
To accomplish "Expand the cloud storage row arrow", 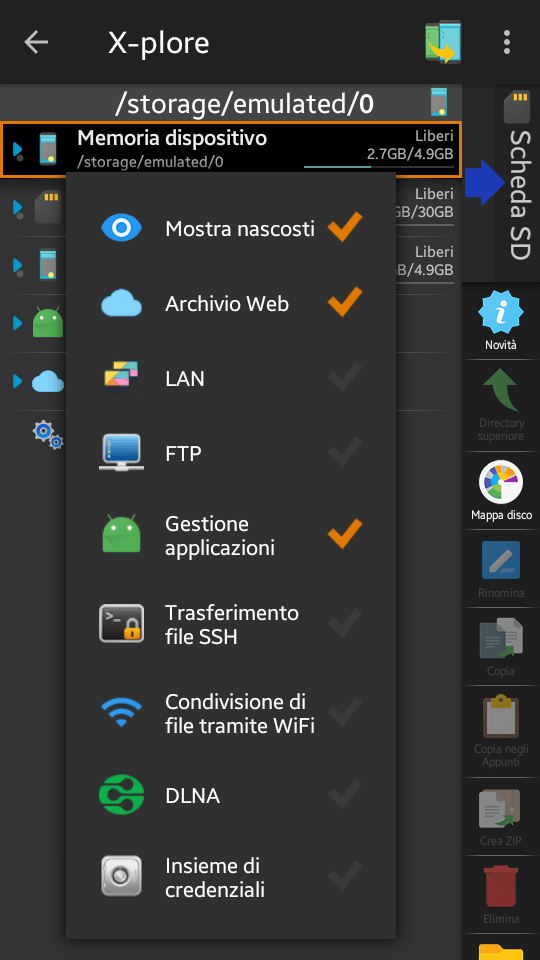I will (17, 381).
